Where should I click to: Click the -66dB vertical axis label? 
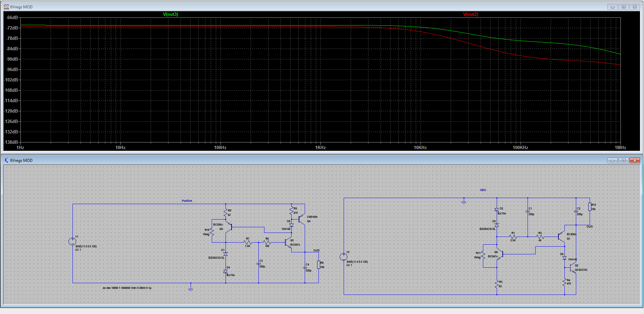pos(11,17)
